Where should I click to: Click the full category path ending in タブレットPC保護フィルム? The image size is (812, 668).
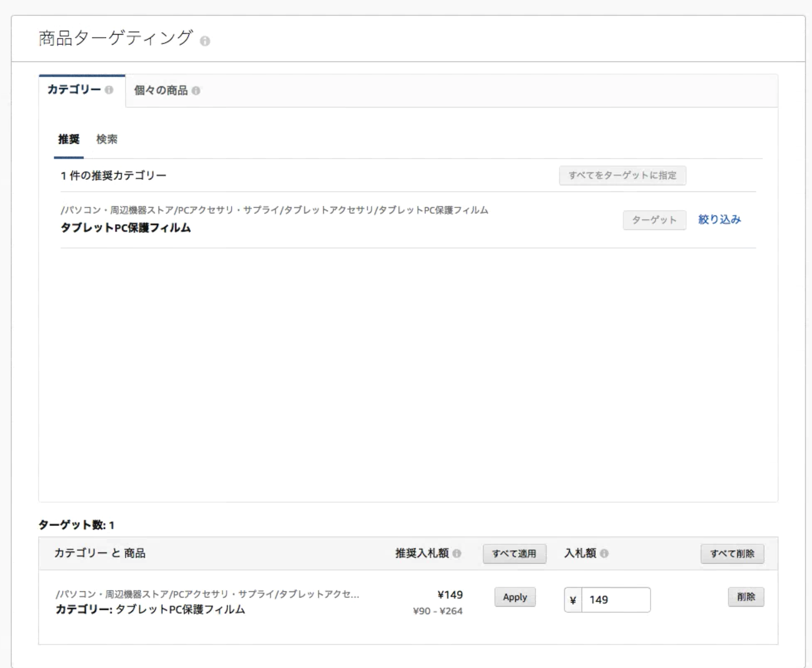point(274,210)
